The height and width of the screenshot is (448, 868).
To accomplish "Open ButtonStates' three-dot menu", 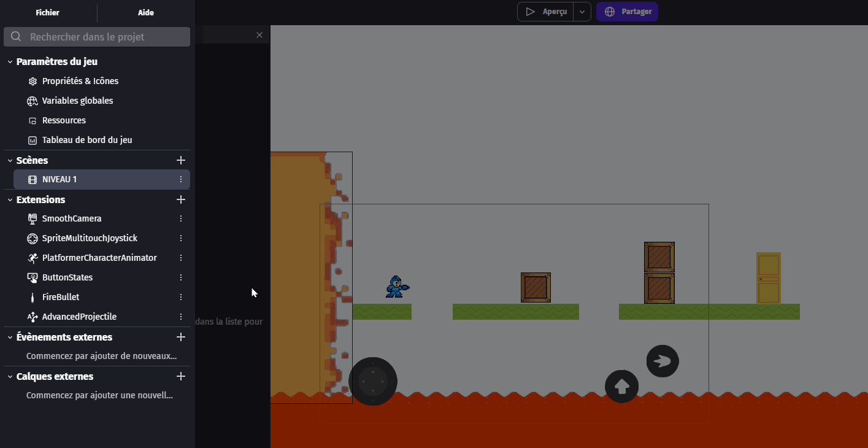I will coord(181,277).
